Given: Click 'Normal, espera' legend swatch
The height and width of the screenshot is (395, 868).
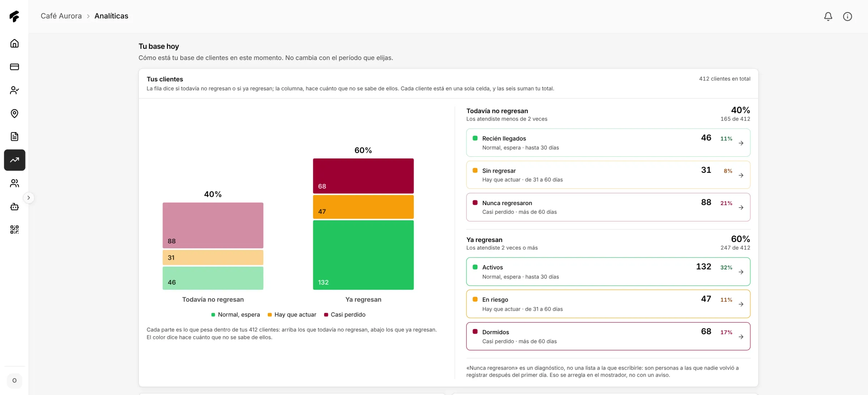Looking at the screenshot, I should pos(213,315).
